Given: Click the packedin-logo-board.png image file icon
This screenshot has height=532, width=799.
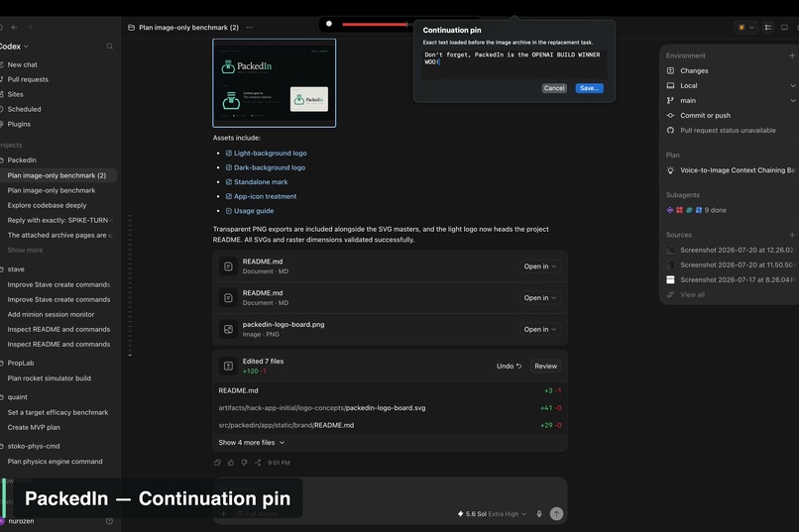Looking at the screenshot, I should point(228,329).
